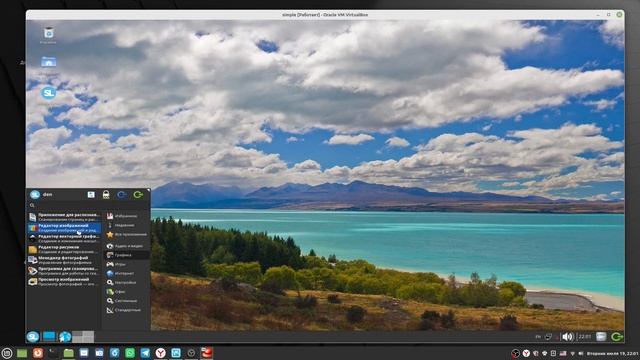The image size is (640, 360).
Task: Click the save-session icon in the menu header
Action: (91, 195)
